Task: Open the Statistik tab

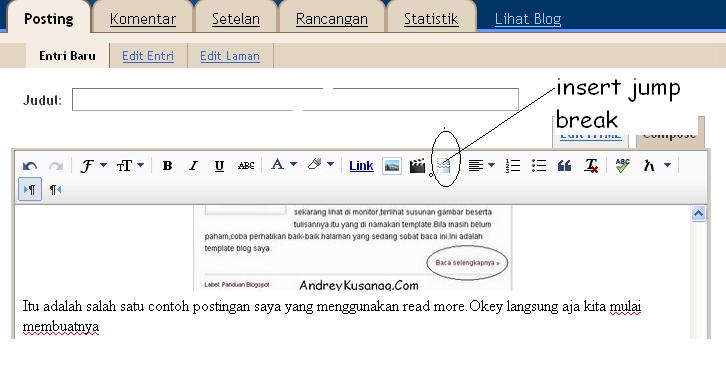Action: coord(431,19)
